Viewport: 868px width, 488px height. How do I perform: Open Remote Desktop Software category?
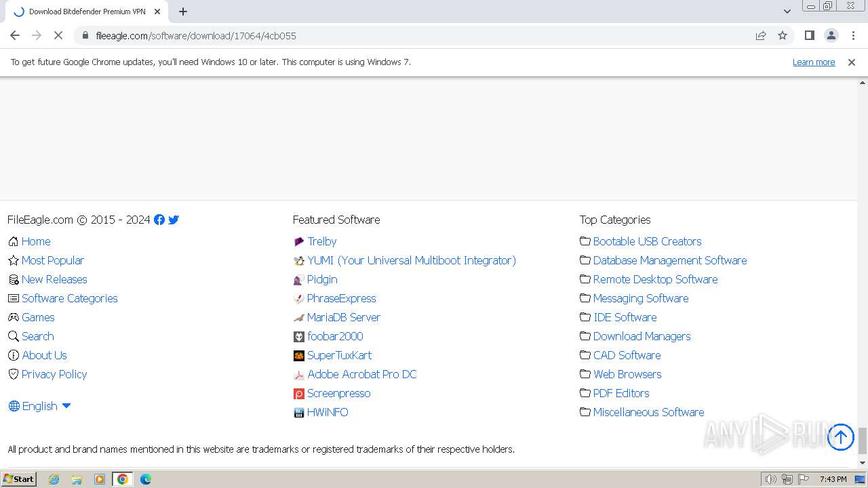656,279
